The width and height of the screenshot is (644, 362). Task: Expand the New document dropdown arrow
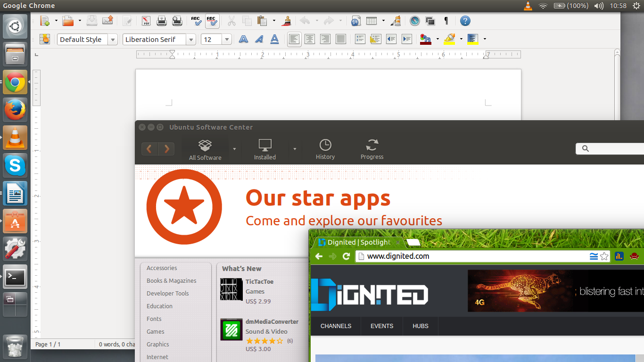(56, 21)
